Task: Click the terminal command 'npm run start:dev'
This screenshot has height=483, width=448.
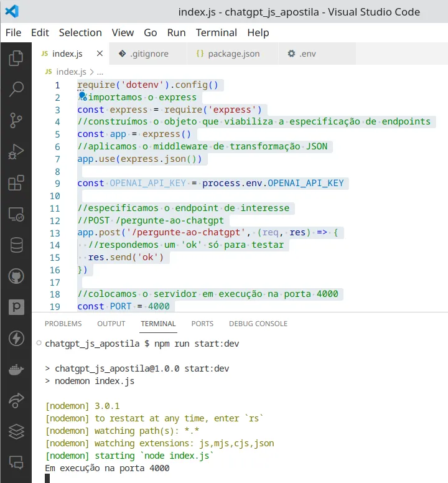Action: pos(197,344)
